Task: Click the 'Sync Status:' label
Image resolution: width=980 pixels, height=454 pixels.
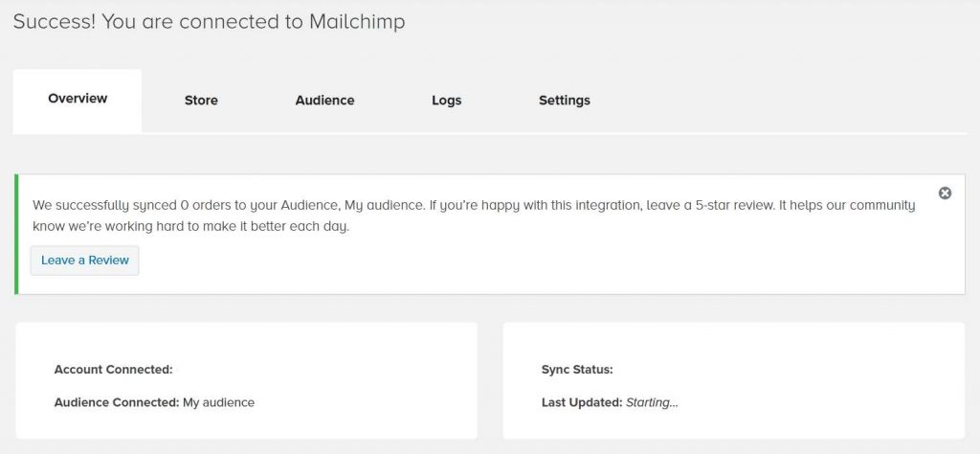Action: (577, 370)
